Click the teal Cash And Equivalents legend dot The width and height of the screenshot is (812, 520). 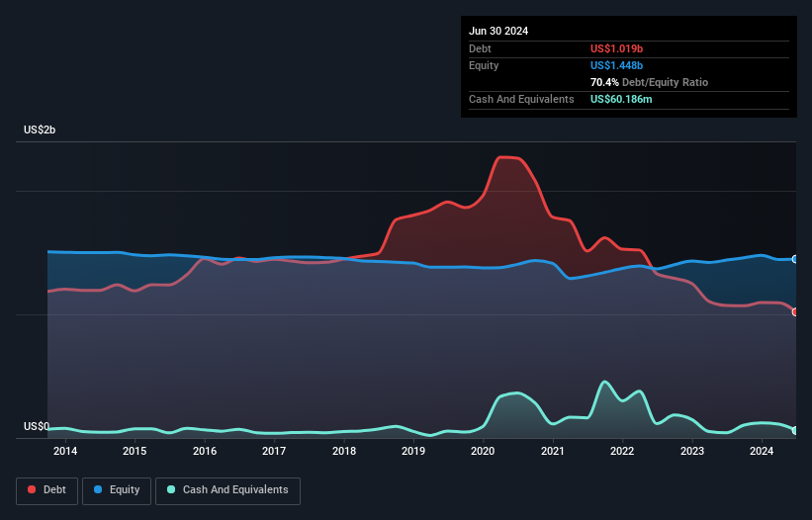coord(171,489)
